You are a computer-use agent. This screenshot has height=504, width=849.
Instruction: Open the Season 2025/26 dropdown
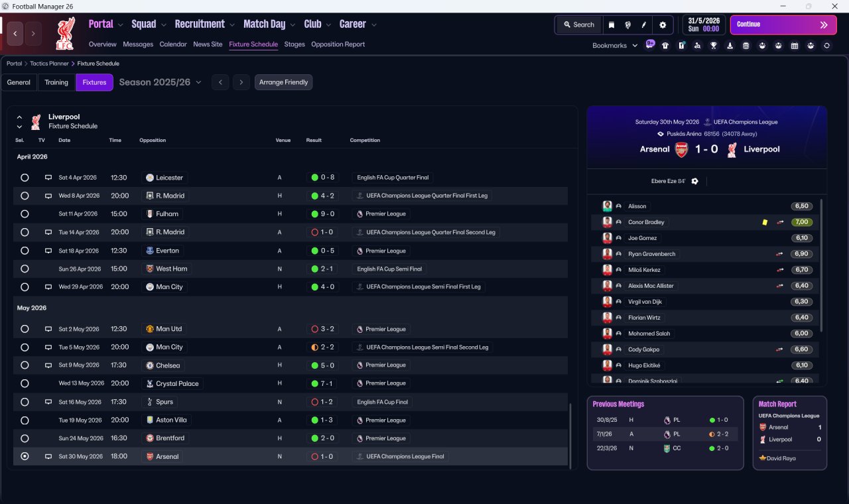point(161,82)
